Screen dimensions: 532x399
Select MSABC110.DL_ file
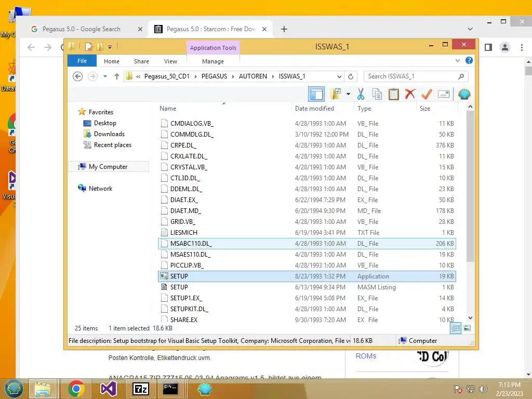pyautogui.click(x=307, y=243)
